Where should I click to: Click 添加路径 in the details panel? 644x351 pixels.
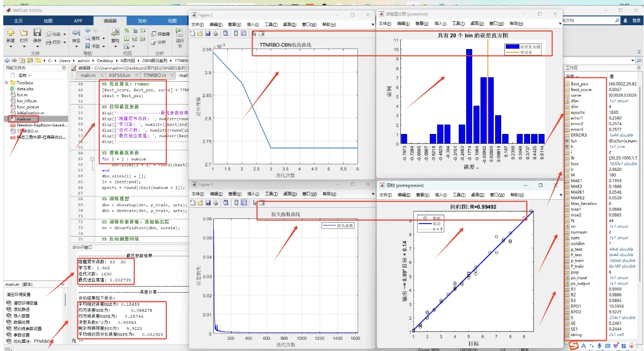tap(22, 309)
